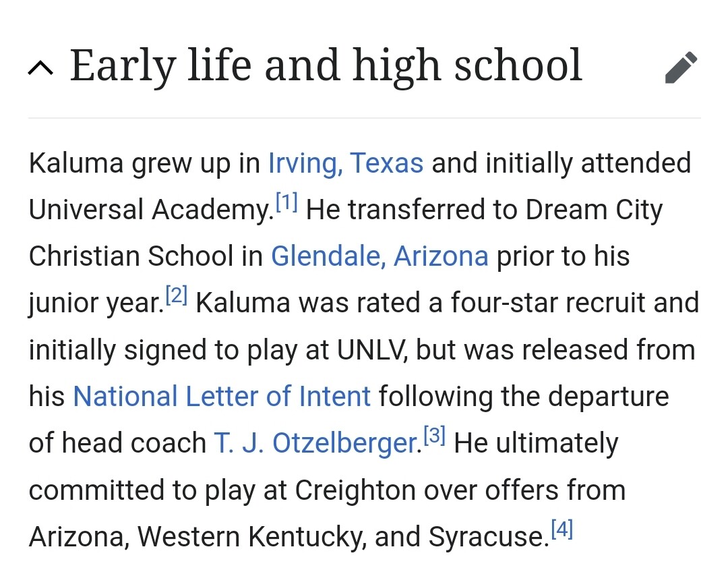728x572 pixels.
Task: Jump to citation reference [2]
Action: (x=177, y=295)
